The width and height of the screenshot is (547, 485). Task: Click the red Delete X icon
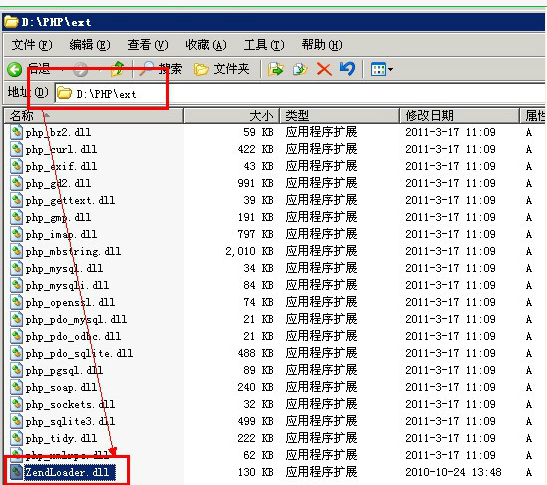coord(324,69)
